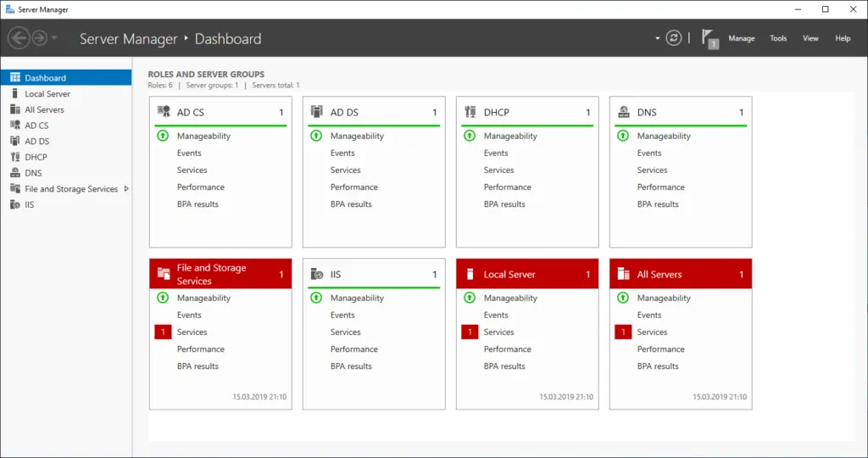Click the IIS tile icon

coord(317,274)
